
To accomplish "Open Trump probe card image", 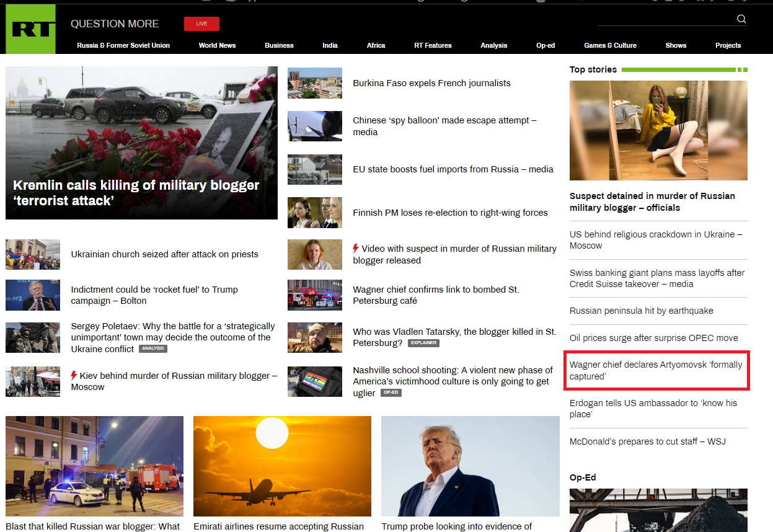I will 470,466.
